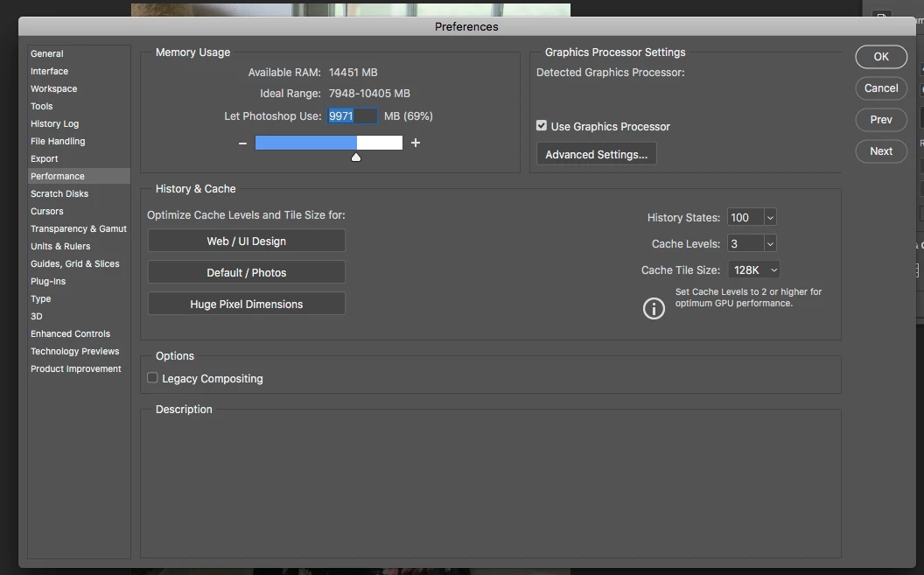Open the History States dropdown
Image resolution: width=924 pixels, height=575 pixels.
[x=770, y=217]
